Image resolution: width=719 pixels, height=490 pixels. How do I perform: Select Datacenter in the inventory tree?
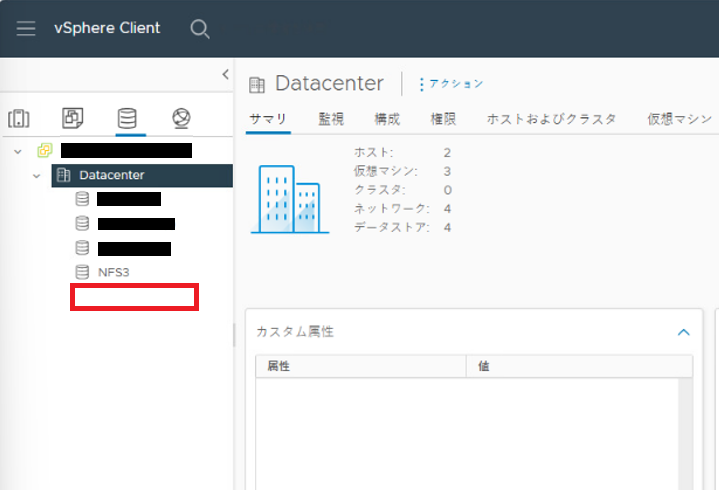(x=111, y=175)
